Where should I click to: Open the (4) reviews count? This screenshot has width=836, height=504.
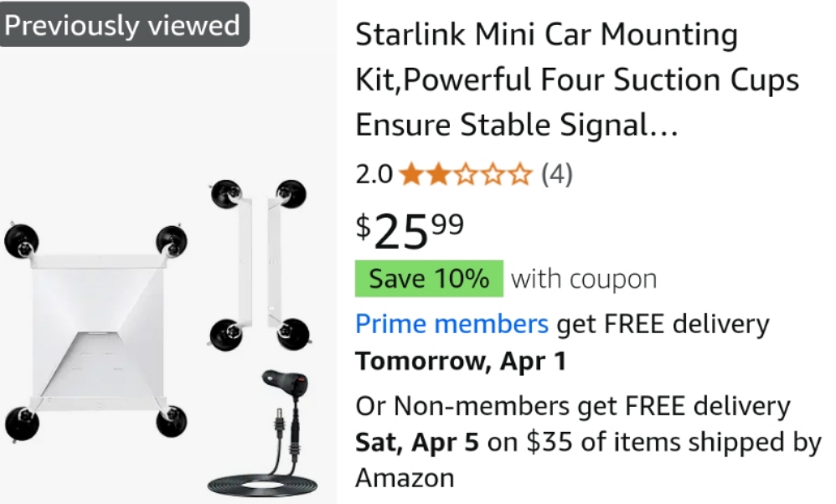coord(557,175)
